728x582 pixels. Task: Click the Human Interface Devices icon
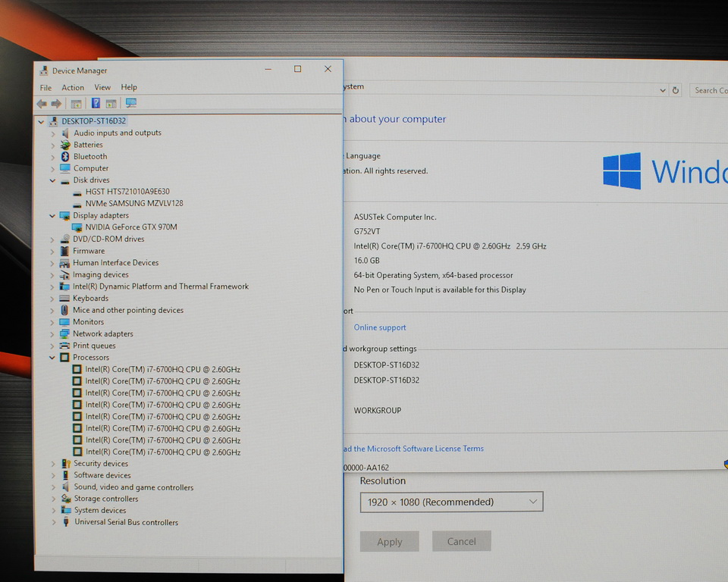pyautogui.click(x=64, y=263)
